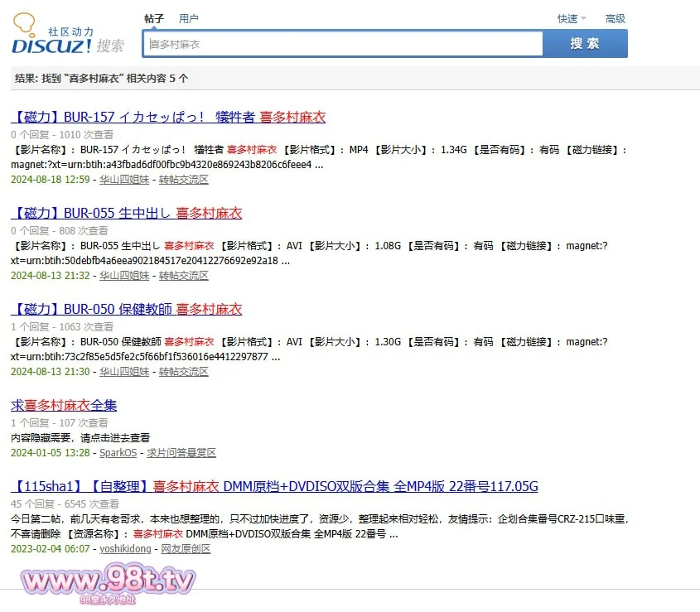700x612 pixels.
Task: Select the 帖子 search tab
Action: coord(154,18)
